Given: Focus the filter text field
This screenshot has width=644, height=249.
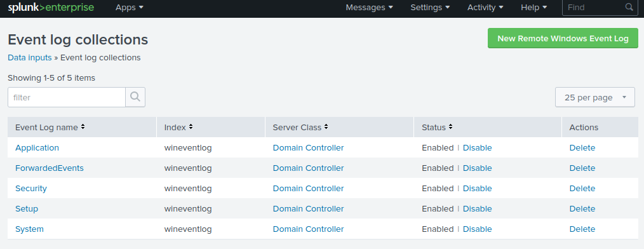Looking at the screenshot, I should (67, 97).
